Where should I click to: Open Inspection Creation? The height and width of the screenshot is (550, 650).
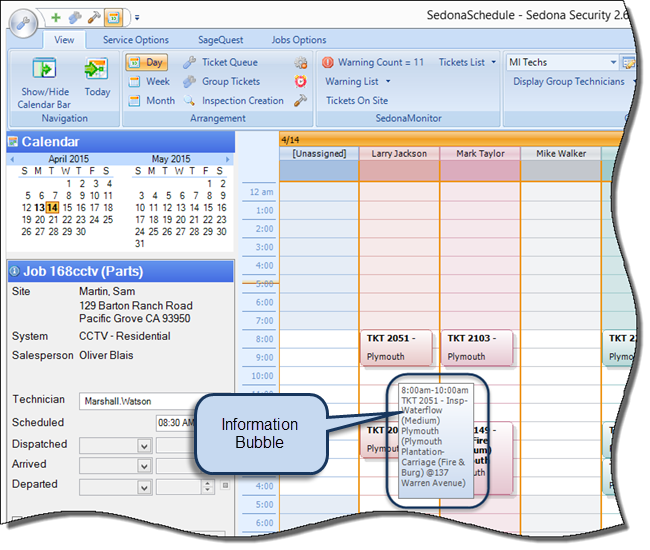click(x=234, y=101)
